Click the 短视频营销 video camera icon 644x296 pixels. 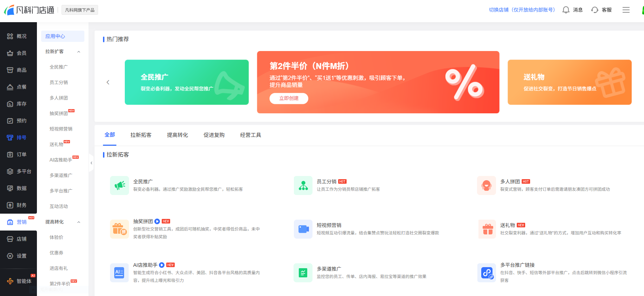coord(303,229)
